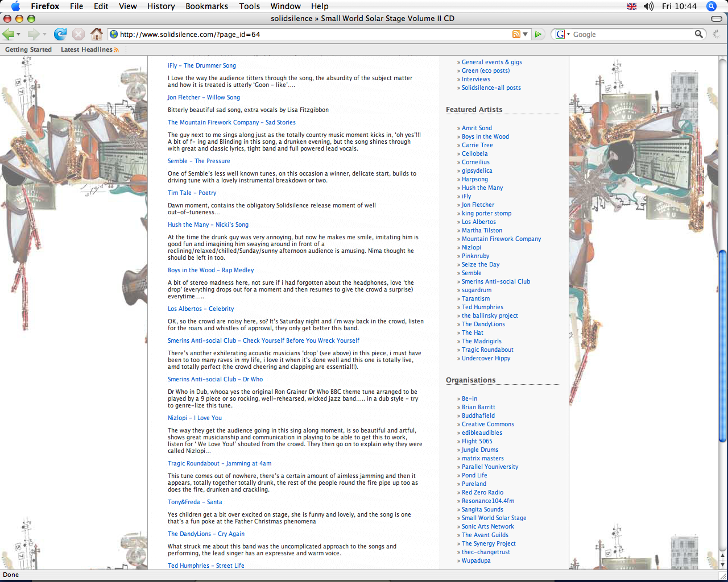
Task: Follow the Nizlopi – I Love You link
Action: tap(195, 418)
